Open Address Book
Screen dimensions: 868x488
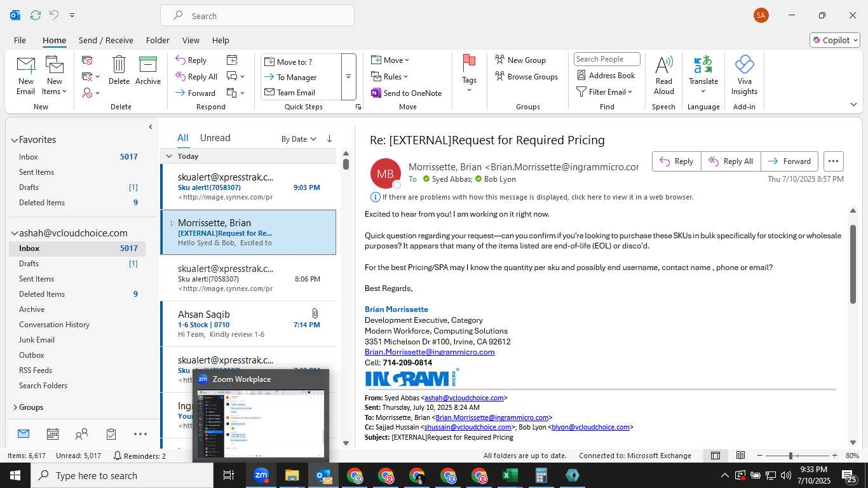(x=606, y=75)
